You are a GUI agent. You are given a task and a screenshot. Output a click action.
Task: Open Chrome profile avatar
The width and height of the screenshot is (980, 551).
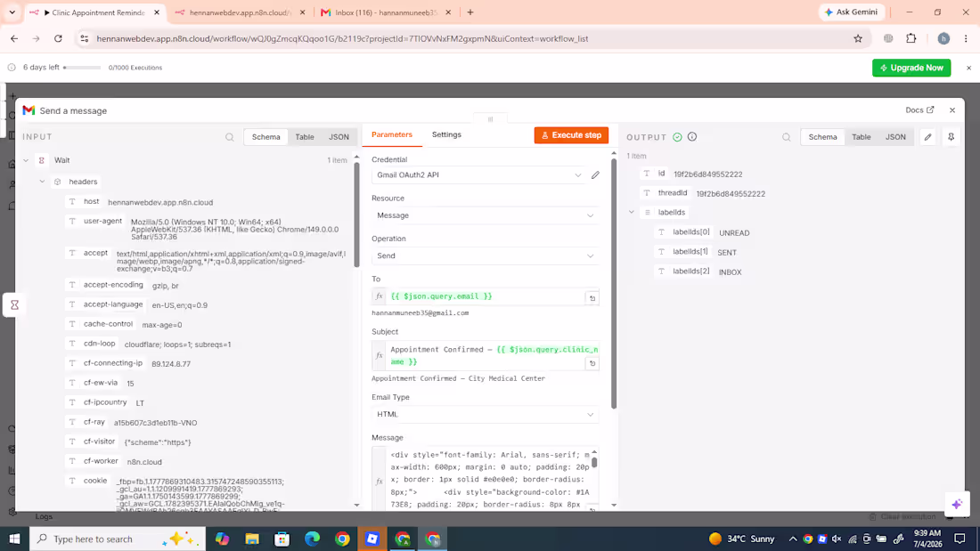click(943, 39)
